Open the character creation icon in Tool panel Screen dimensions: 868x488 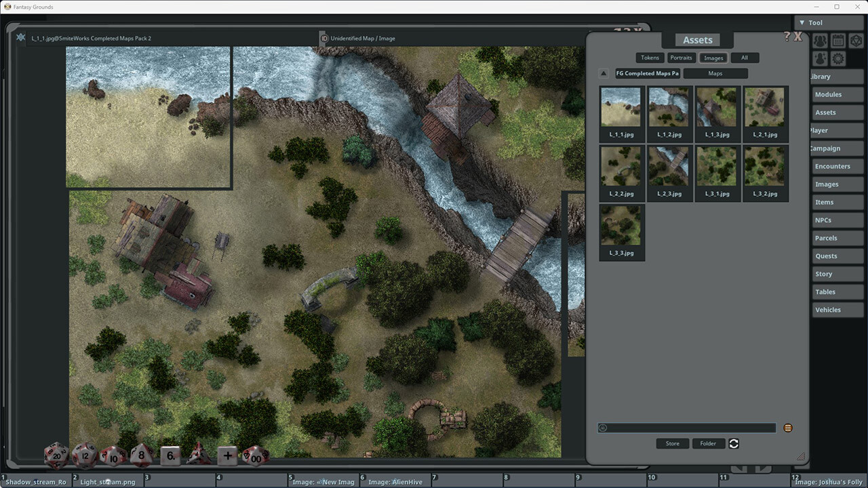pos(820,58)
